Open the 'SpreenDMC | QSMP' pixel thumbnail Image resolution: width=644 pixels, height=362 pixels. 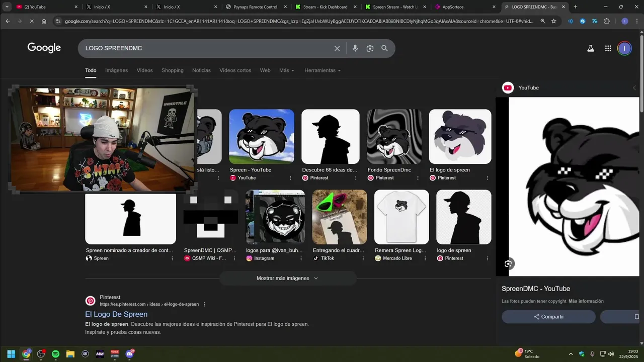click(211, 217)
